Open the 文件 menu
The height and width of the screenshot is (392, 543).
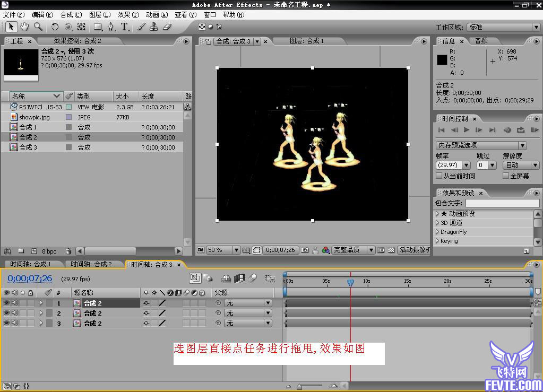click(14, 14)
